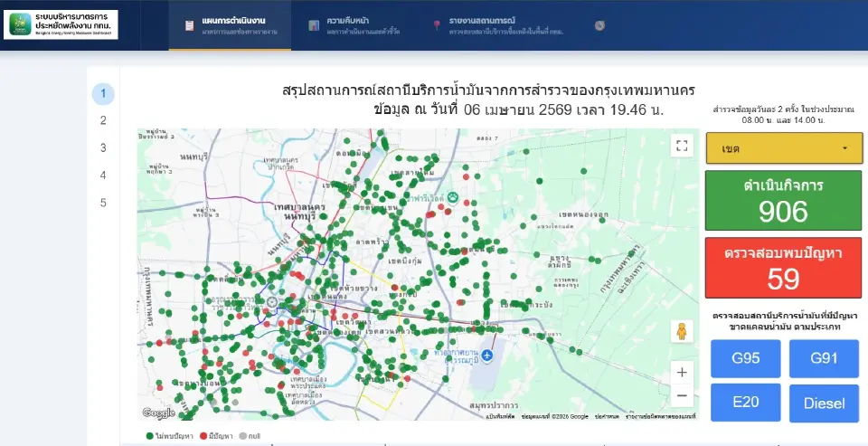Click the bar chart icon beside ความคืบหน้า
This screenshot has height=446, width=868.
click(x=314, y=25)
